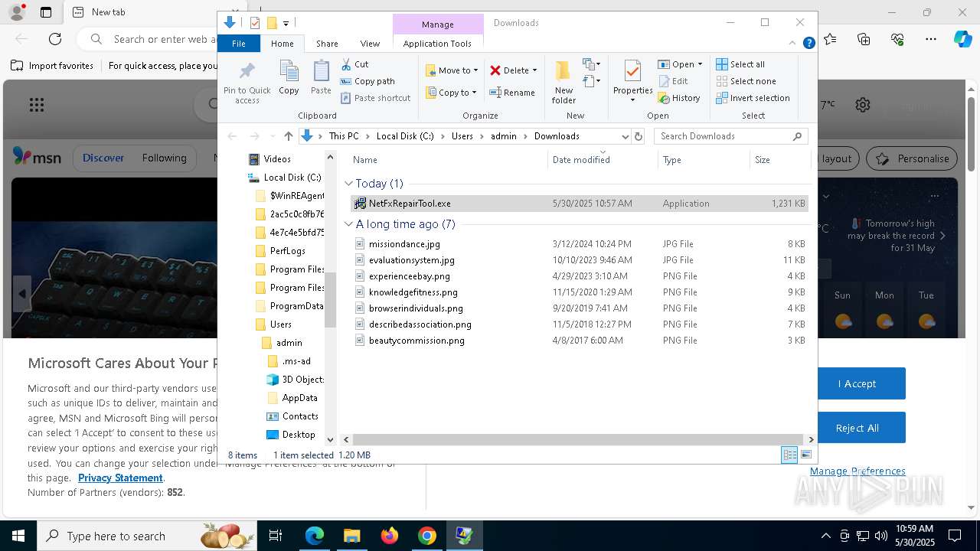Switch to View ribbon tab
The image size is (980, 551).
[370, 44]
